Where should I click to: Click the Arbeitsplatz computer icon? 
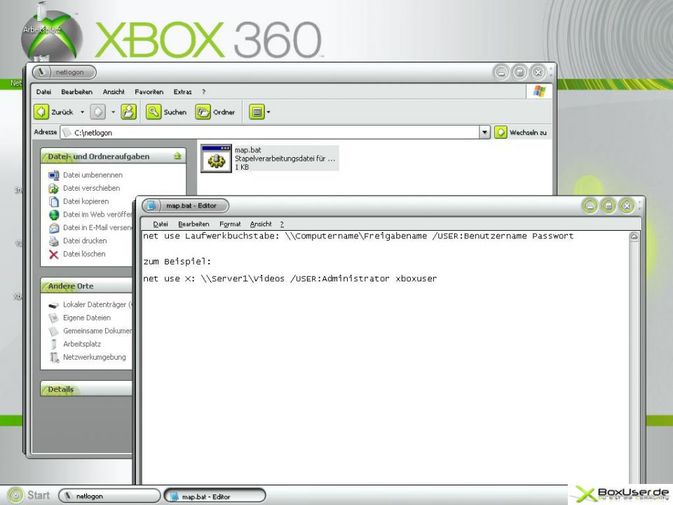point(54,344)
